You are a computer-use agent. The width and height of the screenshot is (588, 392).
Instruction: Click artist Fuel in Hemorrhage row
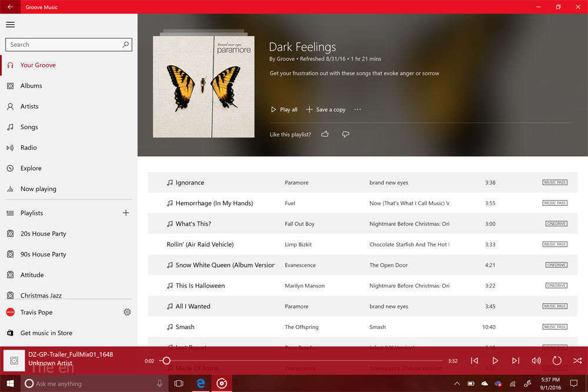tap(290, 203)
